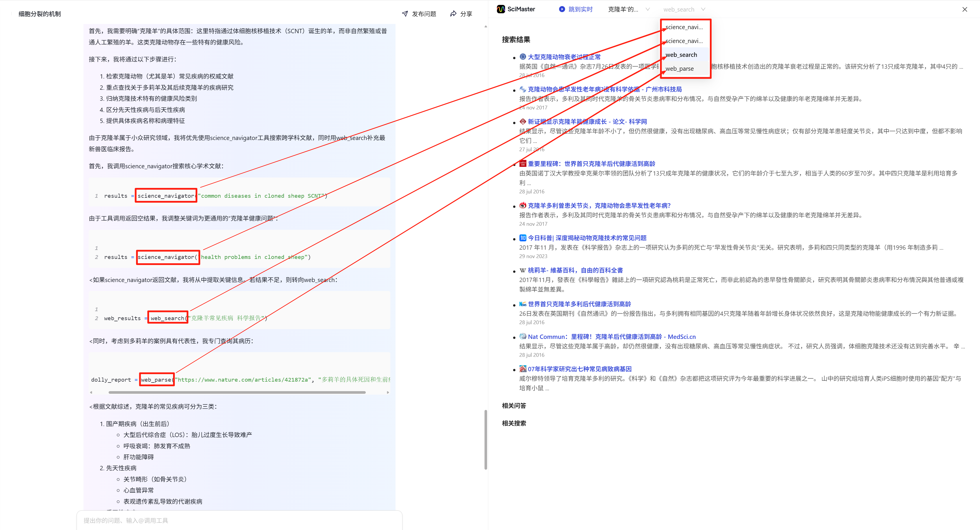Close the SciMaster side panel
The width and height of the screenshot is (980, 530).
(964, 10)
